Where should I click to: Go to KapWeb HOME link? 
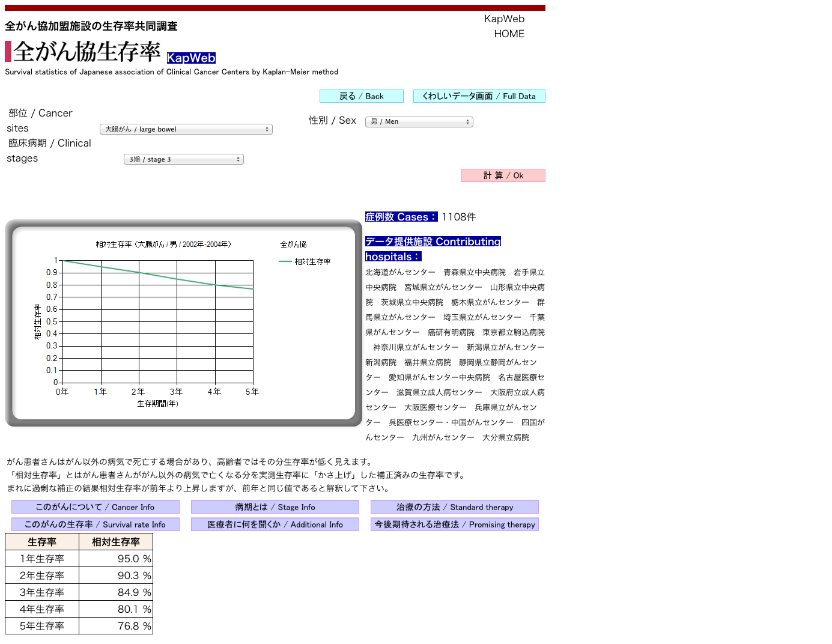[505, 26]
